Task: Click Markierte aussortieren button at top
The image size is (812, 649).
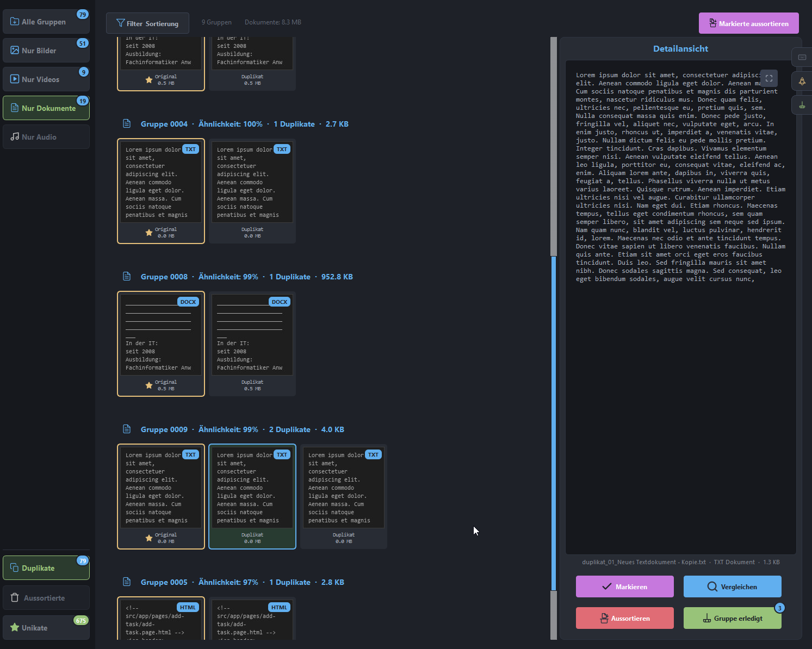Action: pyautogui.click(x=748, y=23)
